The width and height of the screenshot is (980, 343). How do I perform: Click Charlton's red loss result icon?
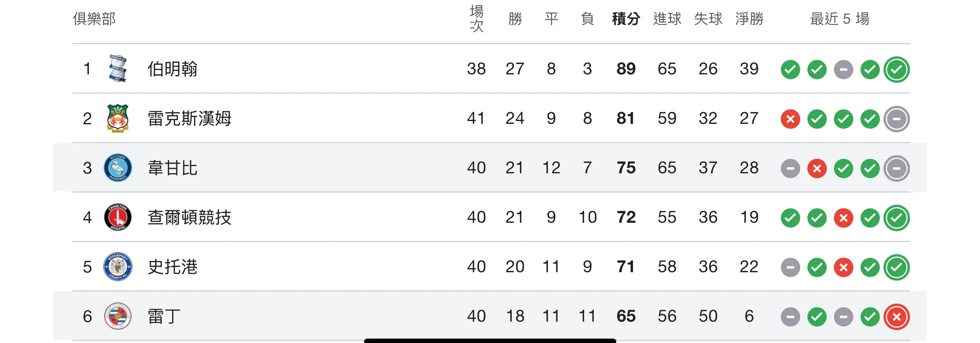point(843,218)
